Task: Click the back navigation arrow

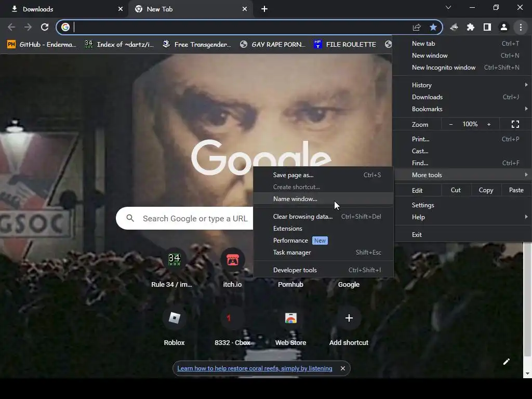Action: (11, 27)
